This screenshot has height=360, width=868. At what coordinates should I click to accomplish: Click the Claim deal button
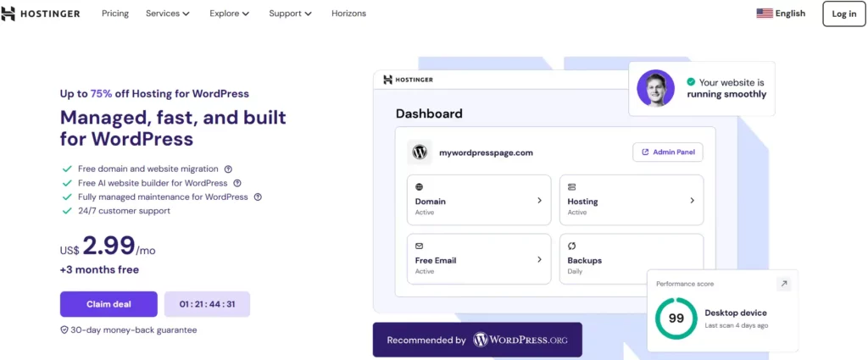(x=108, y=304)
